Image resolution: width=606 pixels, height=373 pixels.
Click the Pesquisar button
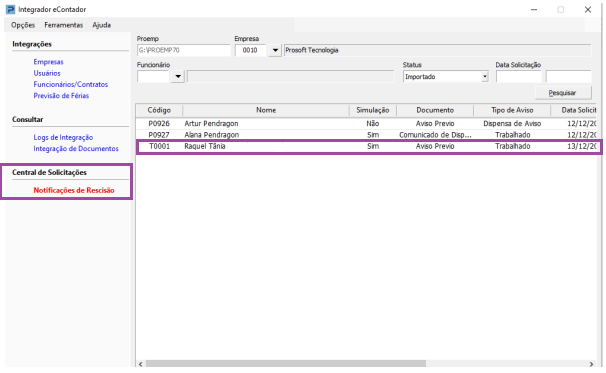coord(563,93)
